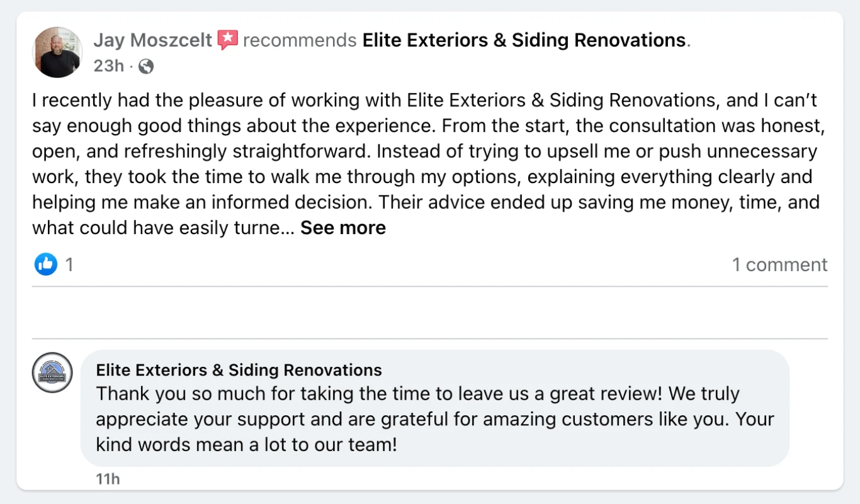Open reaction count next to thumbs-up
Image resolution: width=860 pixels, height=504 pixels.
[69, 265]
